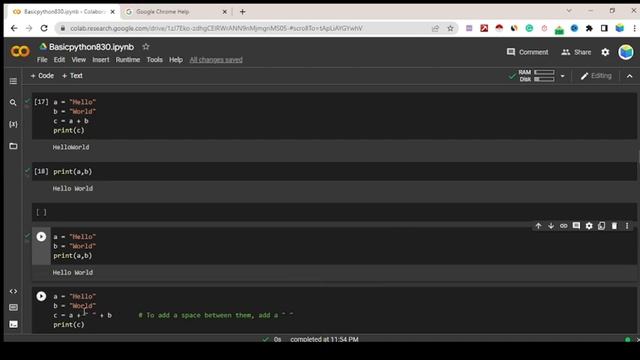Reload the page

point(44,28)
